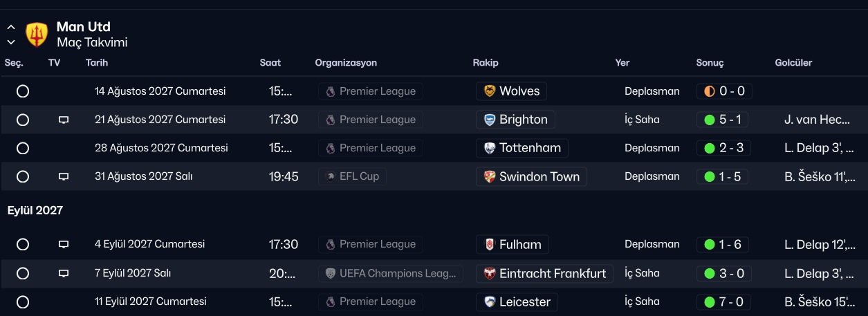This screenshot has height=316, width=868.
Task: Click the down chevron beside Maç Takvimi
Action: 11,42
